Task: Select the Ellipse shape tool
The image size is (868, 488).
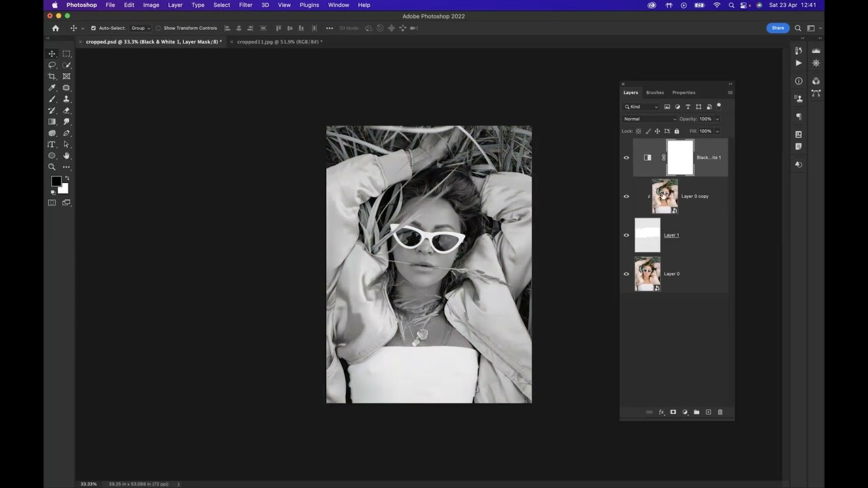Action: coord(52,156)
